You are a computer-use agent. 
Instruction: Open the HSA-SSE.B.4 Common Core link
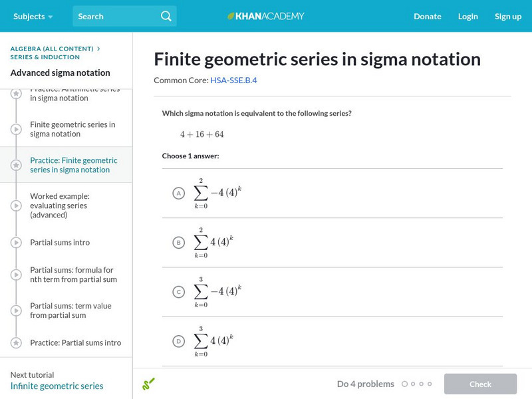(x=233, y=80)
